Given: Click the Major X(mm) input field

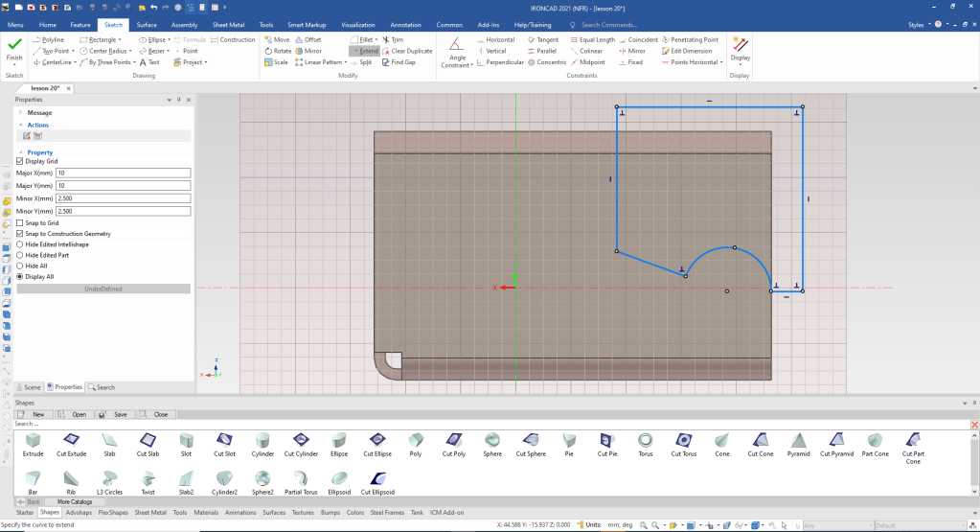Looking at the screenshot, I should (x=124, y=173).
